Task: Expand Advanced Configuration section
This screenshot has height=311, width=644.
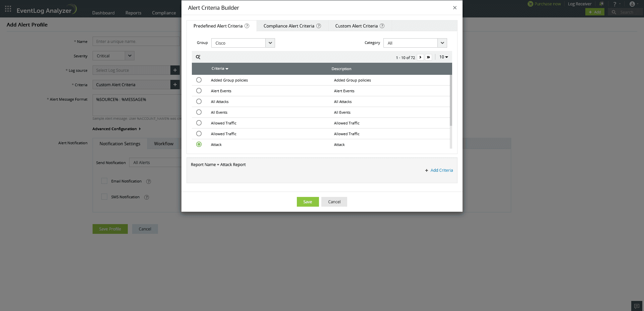Action: click(116, 129)
